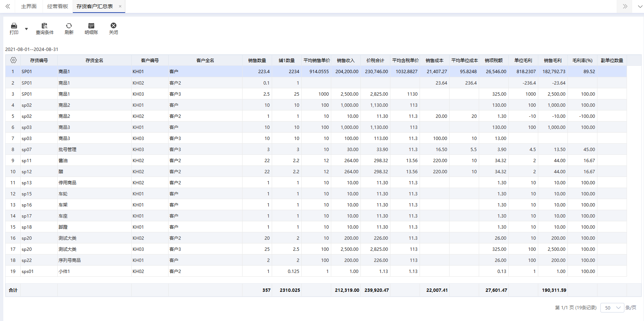
Task: Open the 查询条件 query conditions icon
Action: [45, 26]
